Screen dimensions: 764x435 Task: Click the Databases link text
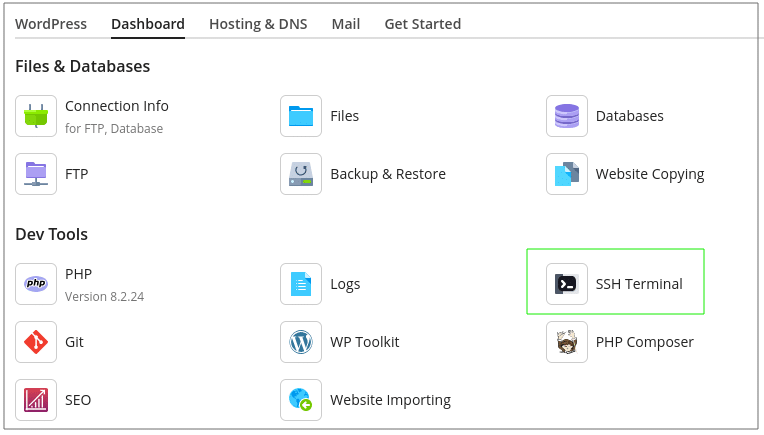coord(630,116)
